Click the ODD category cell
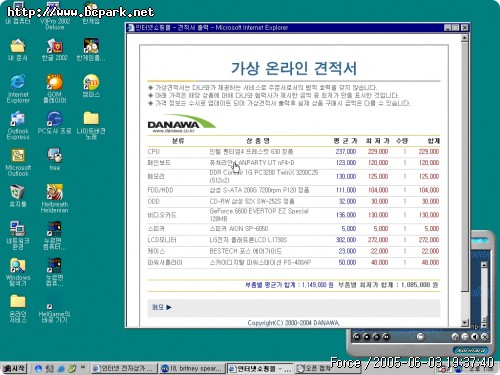 (x=154, y=201)
